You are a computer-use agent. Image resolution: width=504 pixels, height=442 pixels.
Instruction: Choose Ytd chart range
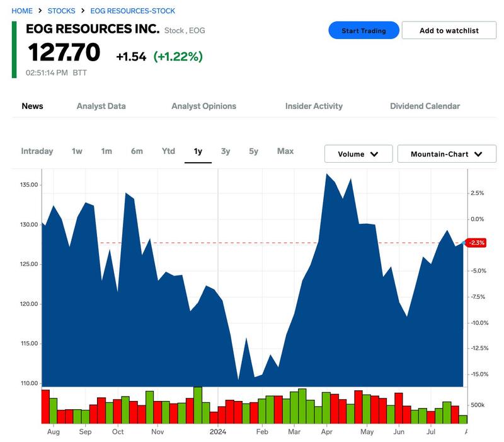click(x=168, y=151)
